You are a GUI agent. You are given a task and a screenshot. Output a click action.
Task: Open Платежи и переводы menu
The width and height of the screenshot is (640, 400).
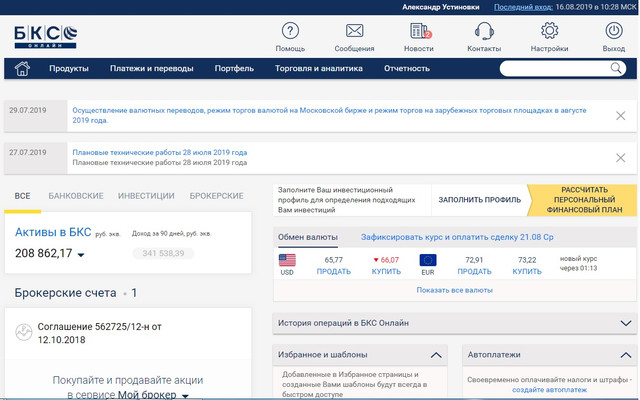click(152, 68)
